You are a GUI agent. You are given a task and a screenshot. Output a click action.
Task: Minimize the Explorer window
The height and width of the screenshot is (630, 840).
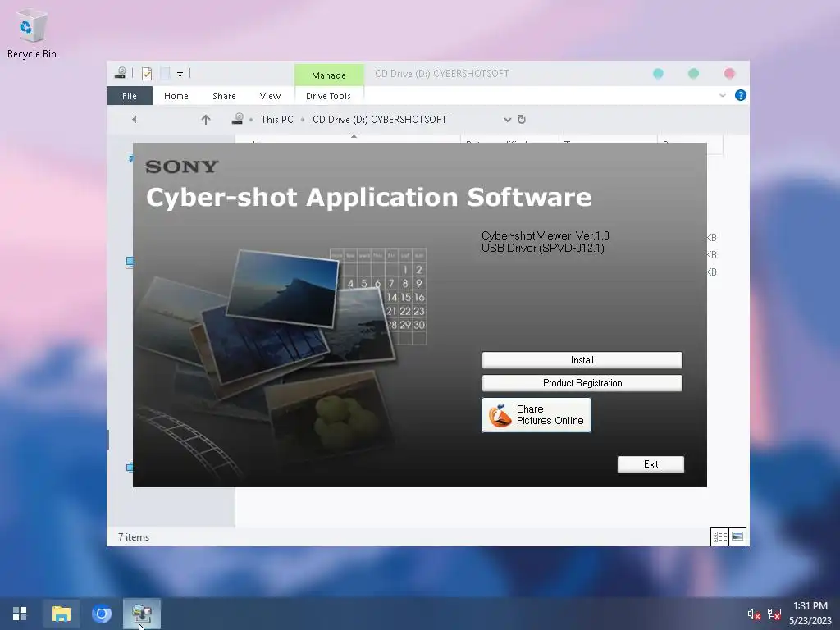tap(658, 73)
